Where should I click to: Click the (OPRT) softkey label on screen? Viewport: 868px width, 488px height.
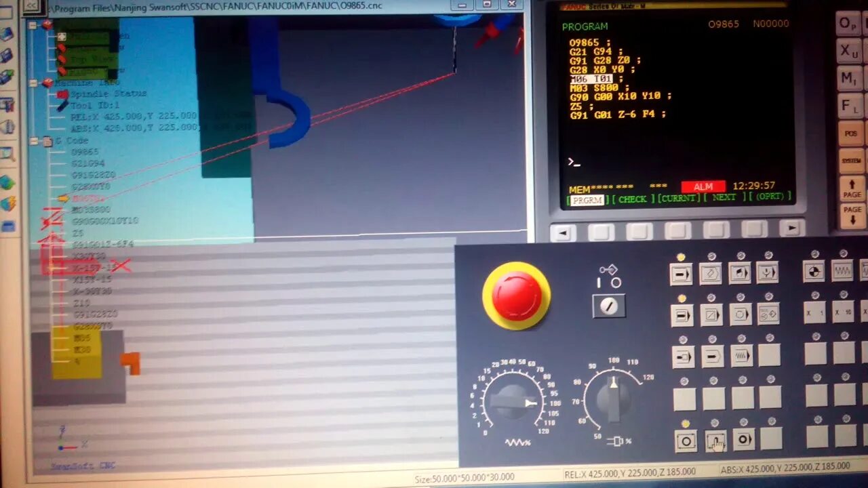(x=768, y=197)
